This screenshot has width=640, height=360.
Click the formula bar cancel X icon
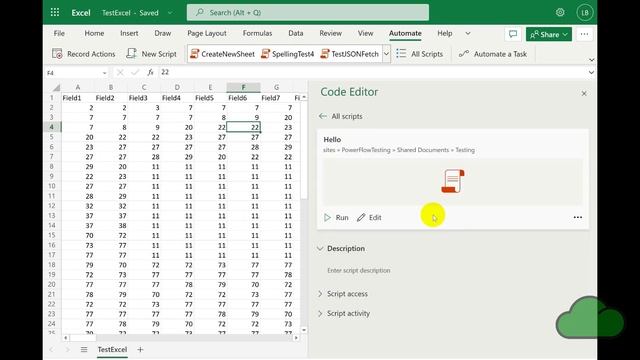point(120,72)
